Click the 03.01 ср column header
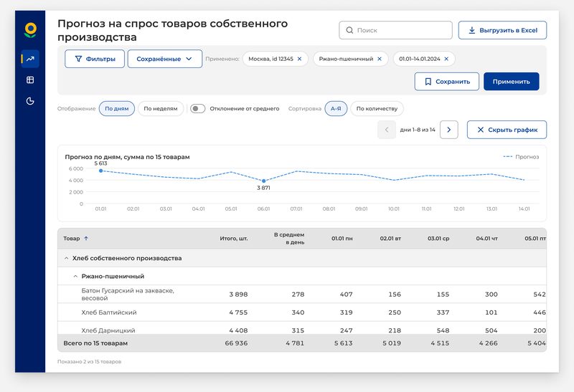 (438, 239)
